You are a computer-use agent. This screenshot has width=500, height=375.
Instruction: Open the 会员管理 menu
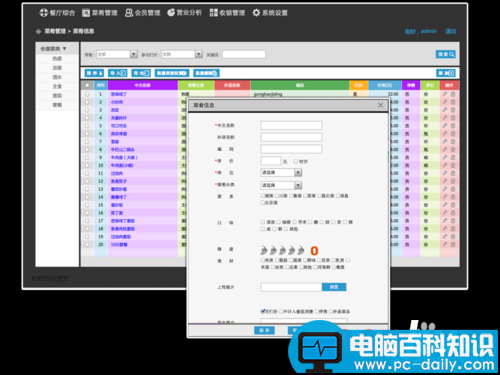142,13
